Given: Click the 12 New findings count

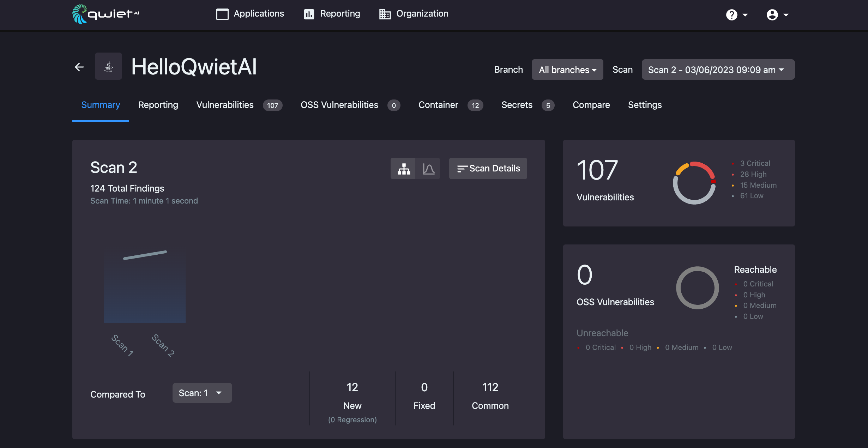Looking at the screenshot, I should coord(352,387).
